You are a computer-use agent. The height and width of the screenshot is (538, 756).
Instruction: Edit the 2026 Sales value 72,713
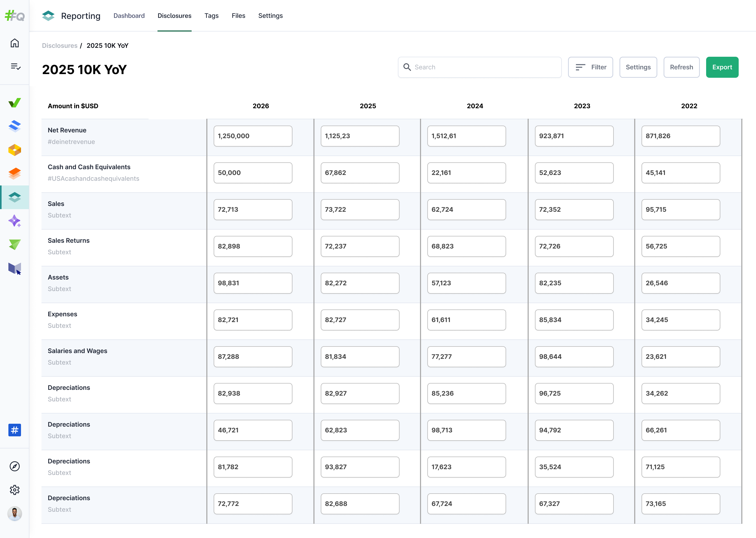(253, 209)
